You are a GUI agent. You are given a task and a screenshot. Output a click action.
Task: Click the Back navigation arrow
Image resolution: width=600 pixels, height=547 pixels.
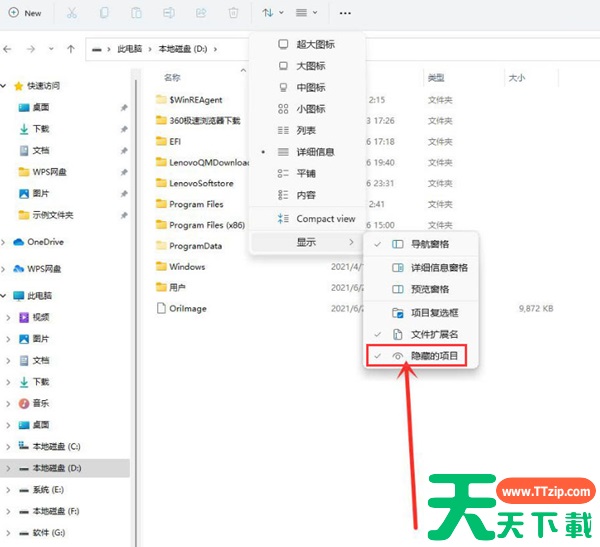click(x=9, y=48)
